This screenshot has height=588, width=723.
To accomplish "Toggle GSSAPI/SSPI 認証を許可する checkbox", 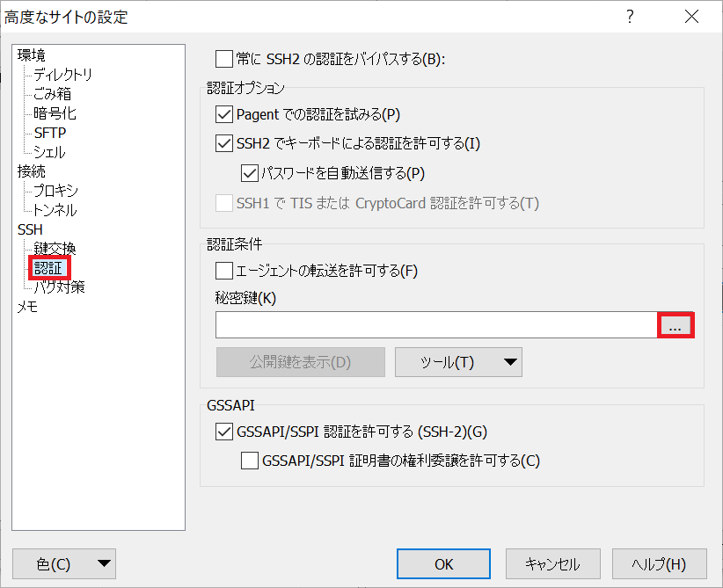I will pyautogui.click(x=224, y=432).
